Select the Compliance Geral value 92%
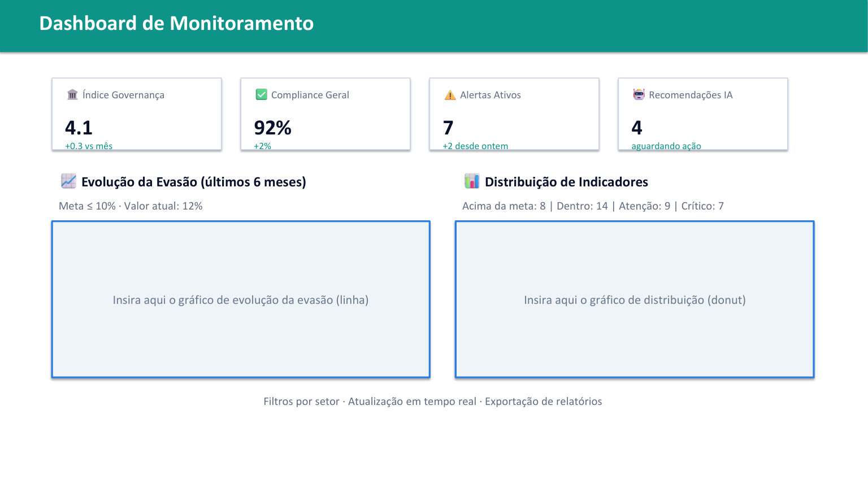The height and width of the screenshot is (488, 868). click(273, 128)
